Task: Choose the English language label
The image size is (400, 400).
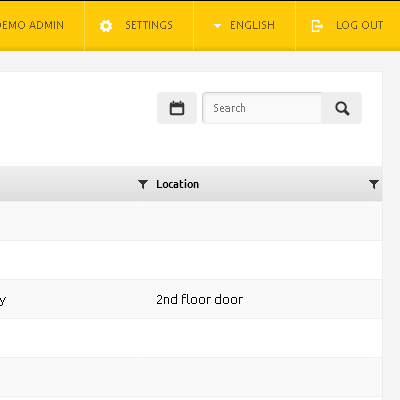Action: 252,25
